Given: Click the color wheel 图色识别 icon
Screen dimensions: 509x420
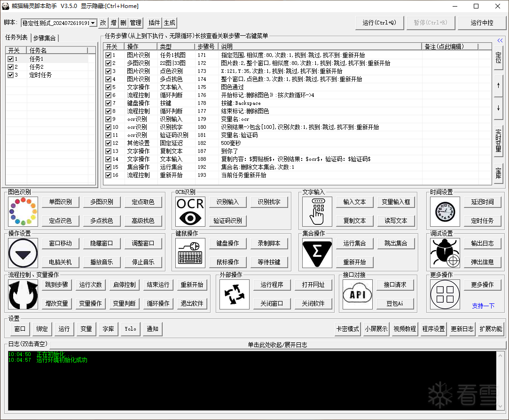Looking at the screenshot, I should (23, 212).
